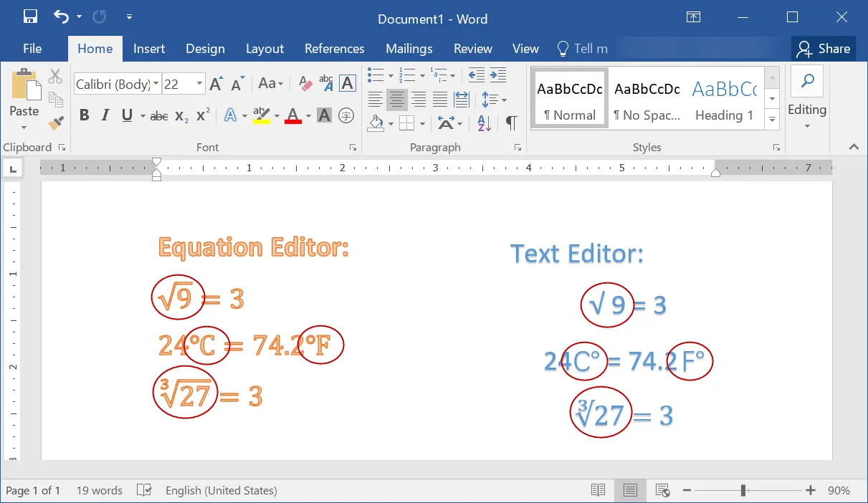Open the line spacing dropdown
Screen dimensions: 868x503
coord(494,100)
